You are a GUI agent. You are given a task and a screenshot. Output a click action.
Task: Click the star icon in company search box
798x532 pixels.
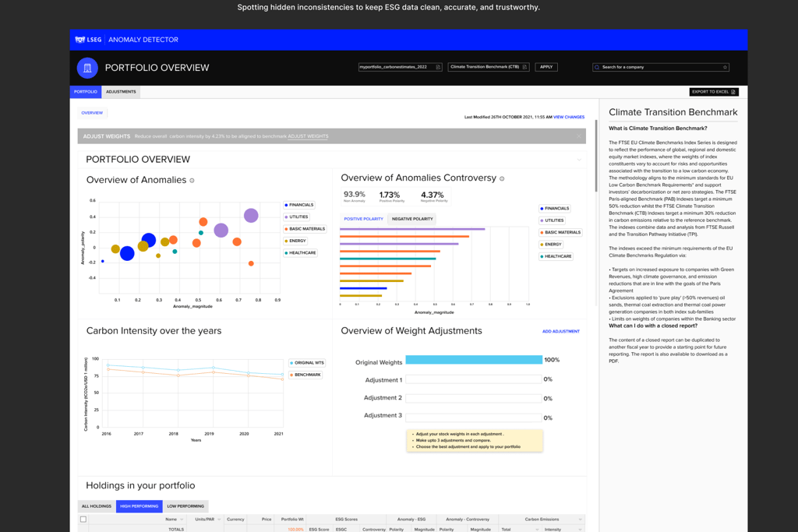tap(725, 67)
